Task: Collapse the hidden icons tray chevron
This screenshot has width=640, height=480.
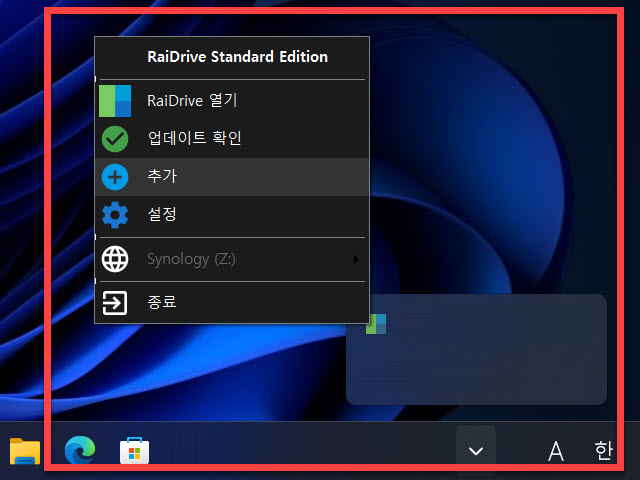Action: [x=476, y=451]
